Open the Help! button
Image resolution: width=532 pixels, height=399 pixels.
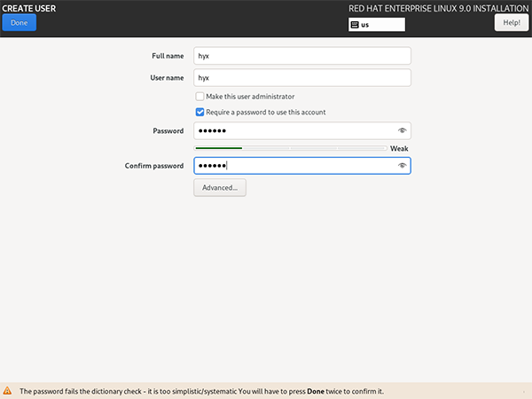[x=512, y=23]
